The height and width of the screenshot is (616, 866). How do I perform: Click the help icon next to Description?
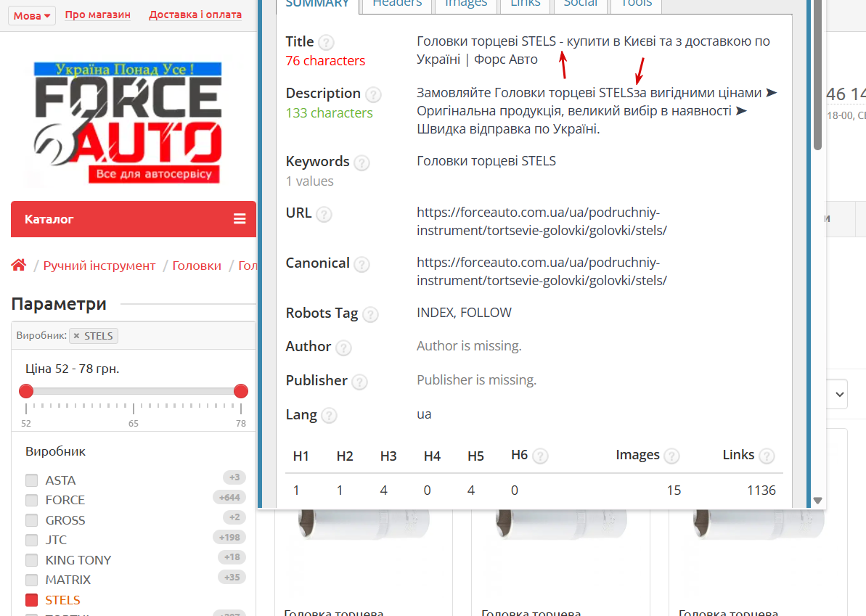tap(373, 94)
